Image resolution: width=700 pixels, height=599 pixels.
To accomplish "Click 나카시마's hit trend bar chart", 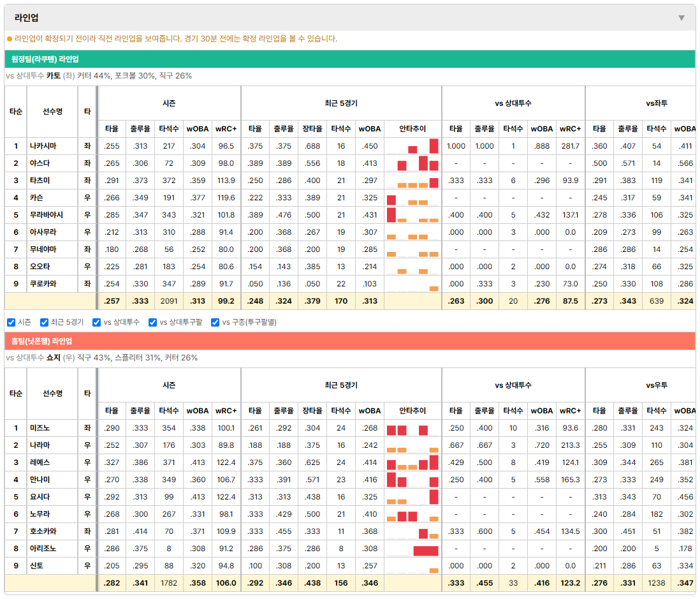I will click(x=412, y=146).
